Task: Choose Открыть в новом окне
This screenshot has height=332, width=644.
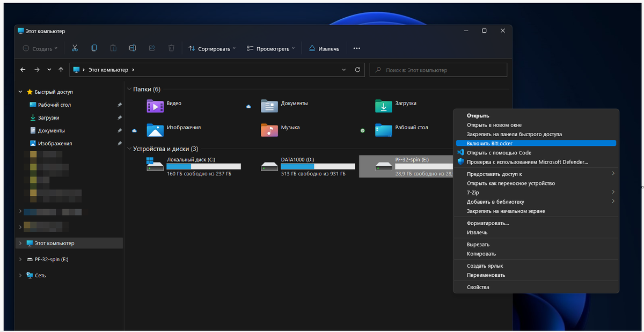Action: (536, 125)
